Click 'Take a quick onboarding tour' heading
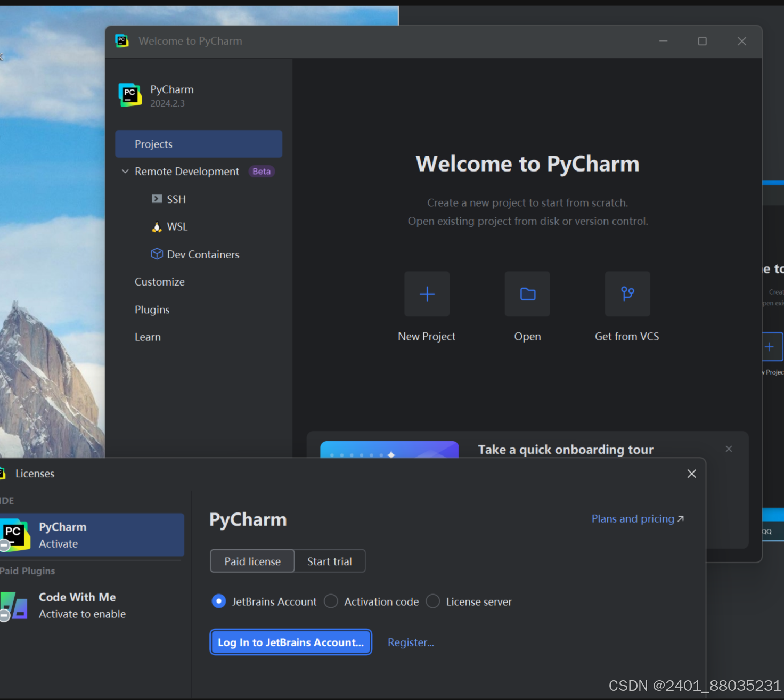This screenshot has width=784, height=700. (x=566, y=450)
